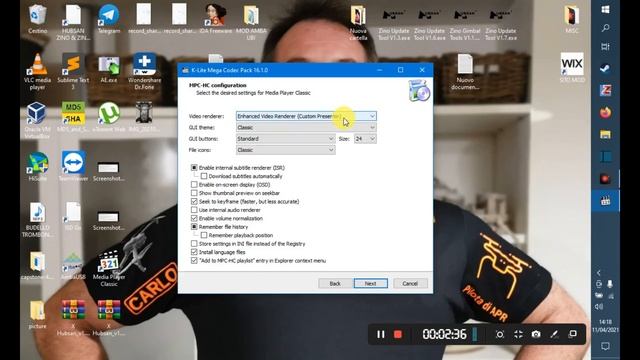
Task: Uncheck Add to MPC-HC playlist entry option
Action: click(194, 261)
